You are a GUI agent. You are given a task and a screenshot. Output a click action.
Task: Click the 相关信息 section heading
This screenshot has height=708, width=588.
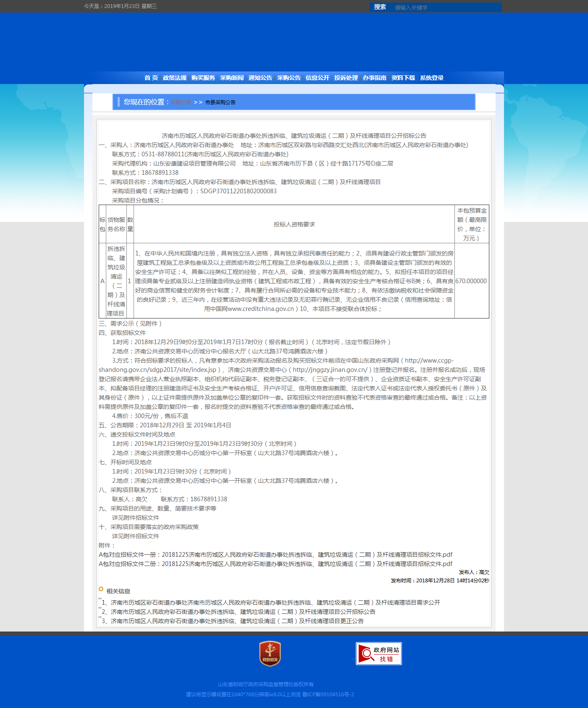[x=118, y=591]
